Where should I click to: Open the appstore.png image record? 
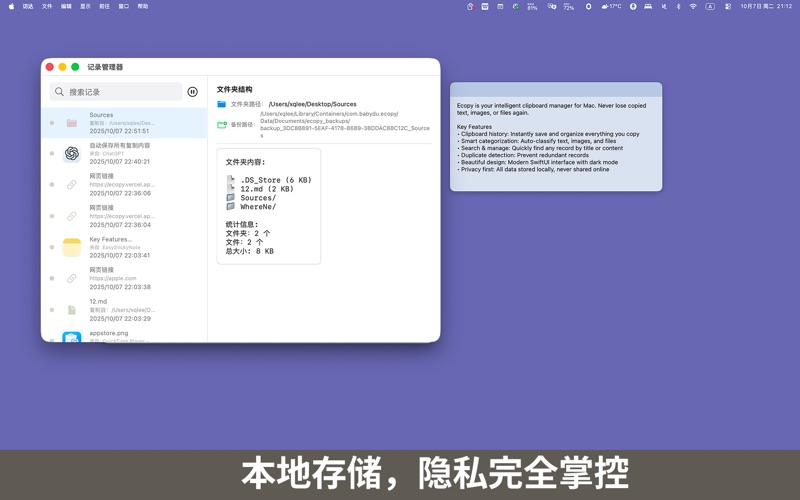[72, 338]
